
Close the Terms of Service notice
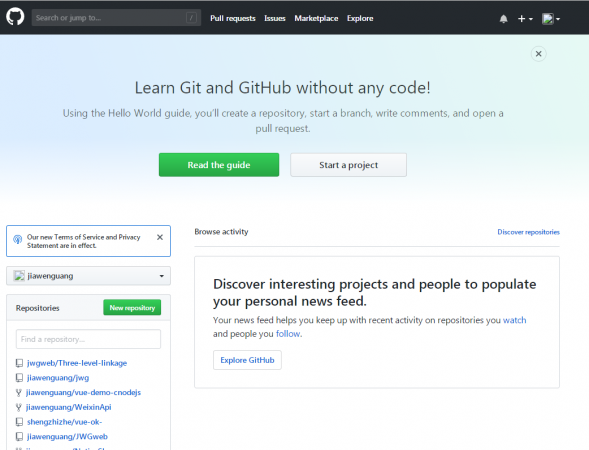click(x=160, y=237)
